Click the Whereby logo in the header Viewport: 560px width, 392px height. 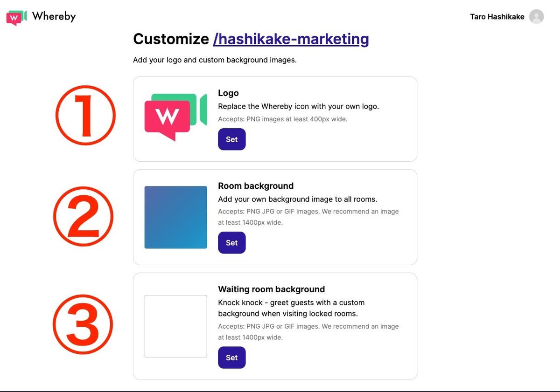[41, 17]
